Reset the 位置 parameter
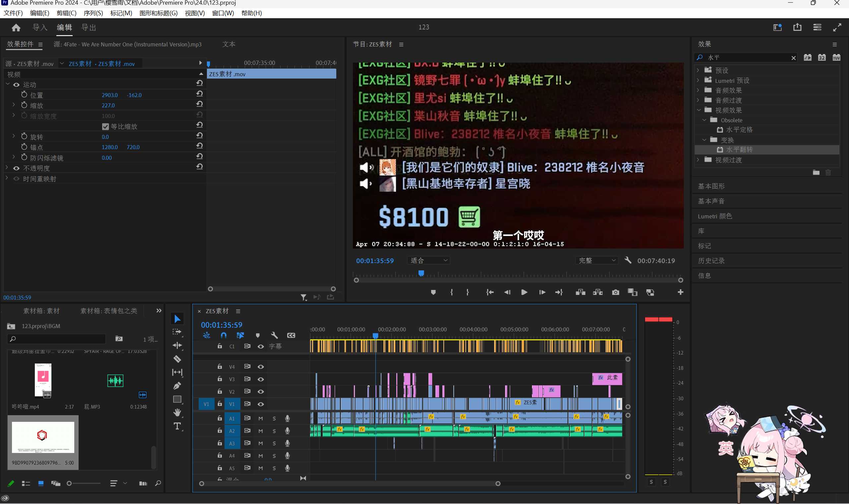The width and height of the screenshot is (849, 504). 200,94
